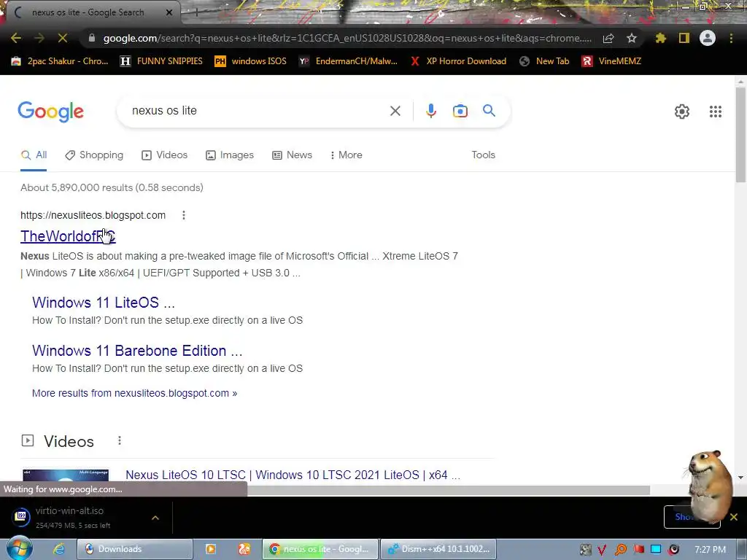Go back using the browser back arrow
Screen dimensions: 747x560
(16, 38)
